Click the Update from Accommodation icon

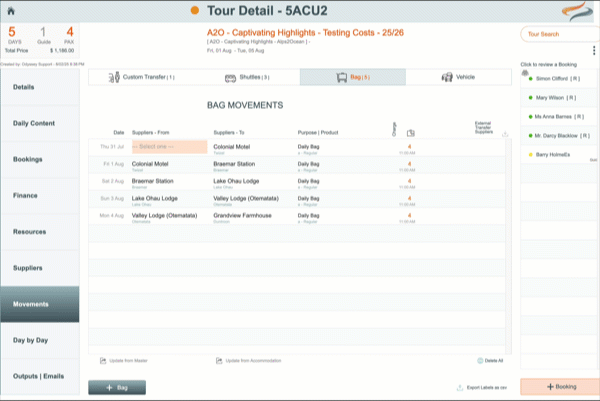pos(219,360)
